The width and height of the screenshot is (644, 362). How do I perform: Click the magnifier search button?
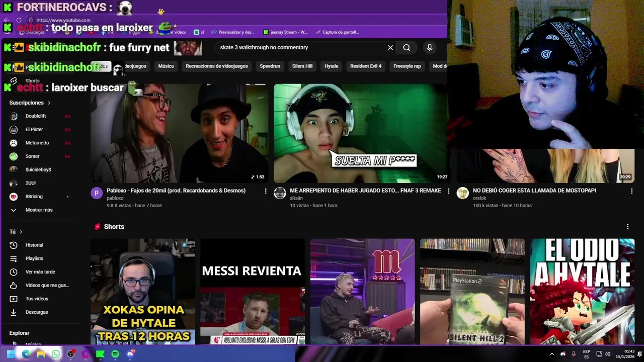[x=407, y=47]
